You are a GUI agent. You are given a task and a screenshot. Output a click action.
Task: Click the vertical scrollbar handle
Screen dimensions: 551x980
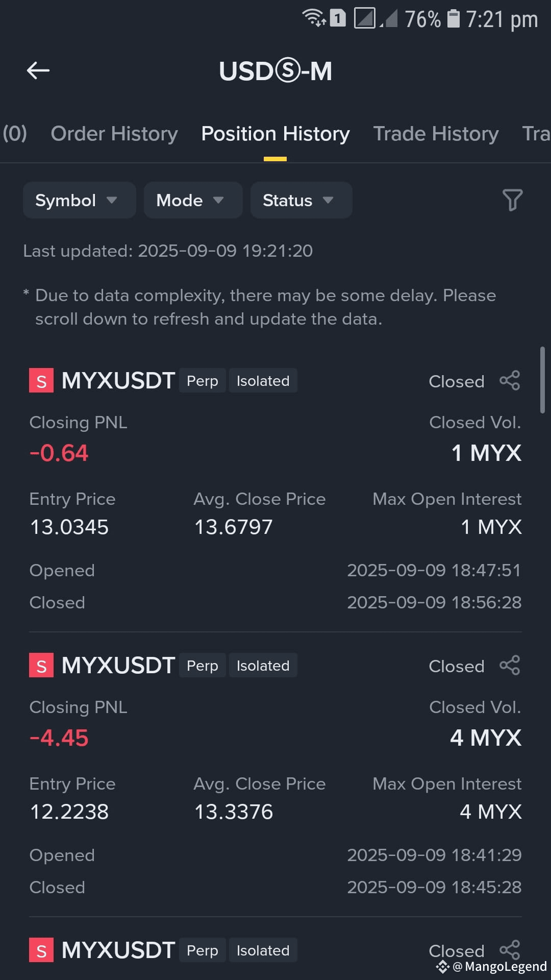[x=542, y=380]
